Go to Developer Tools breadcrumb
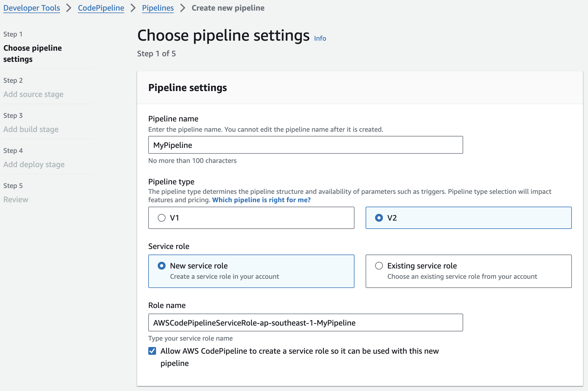 [31, 8]
